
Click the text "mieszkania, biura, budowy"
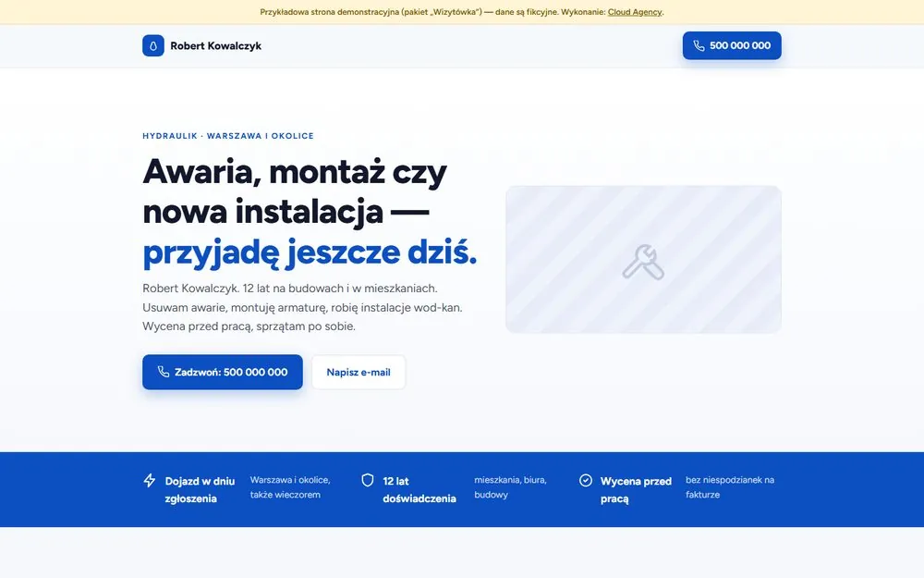click(510, 487)
